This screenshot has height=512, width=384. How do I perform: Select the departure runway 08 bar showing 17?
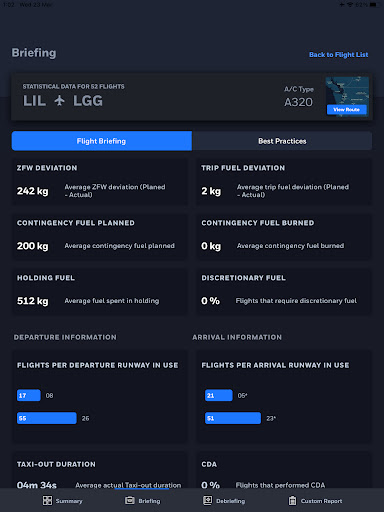point(29,395)
